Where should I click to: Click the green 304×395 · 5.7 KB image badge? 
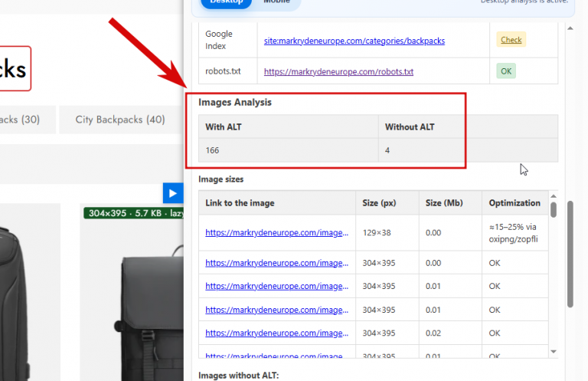coord(133,213)
